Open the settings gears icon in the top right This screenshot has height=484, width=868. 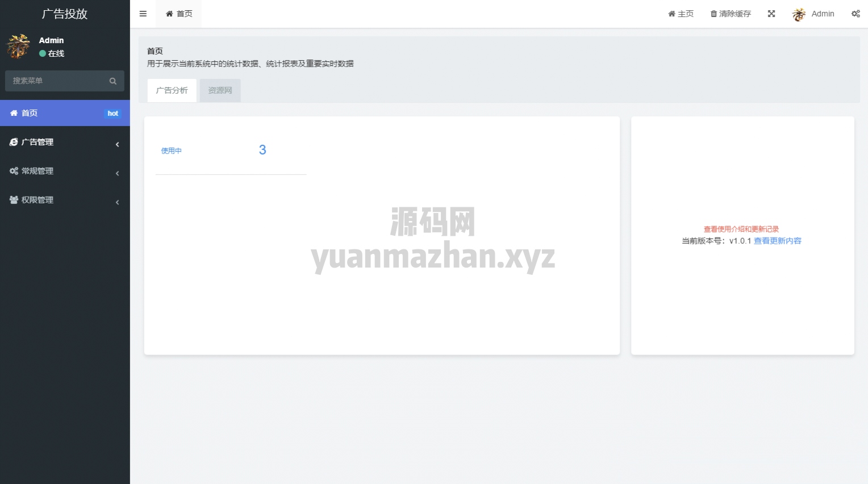coord(856,14)
